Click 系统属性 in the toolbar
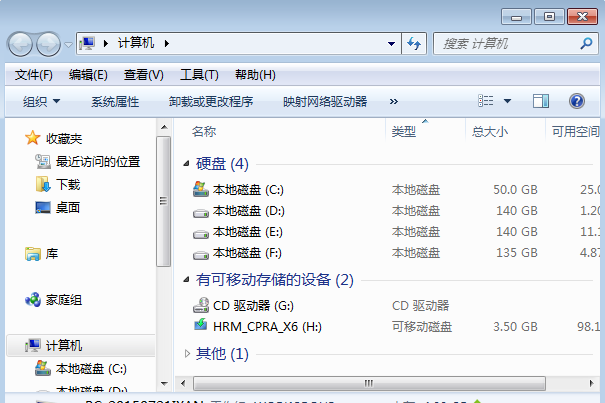This screenshot has width=605, height=403. tap(115, 102)
